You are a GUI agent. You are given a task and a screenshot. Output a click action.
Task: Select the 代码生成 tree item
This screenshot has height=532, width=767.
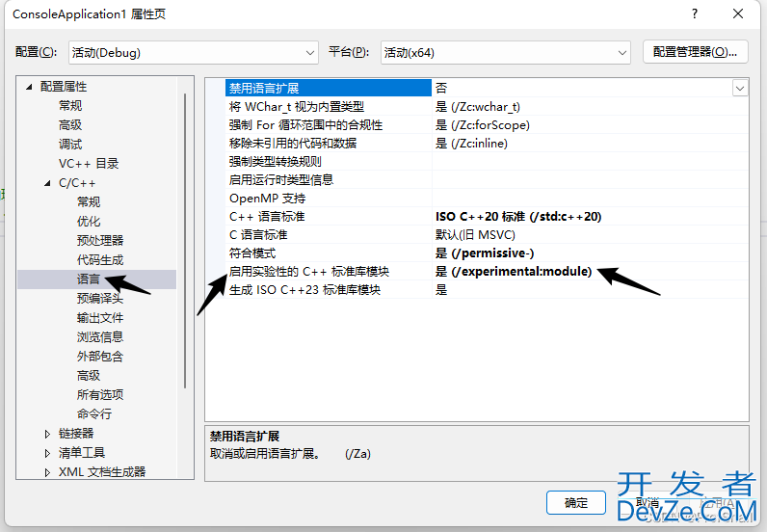click(x=100, y=260)
